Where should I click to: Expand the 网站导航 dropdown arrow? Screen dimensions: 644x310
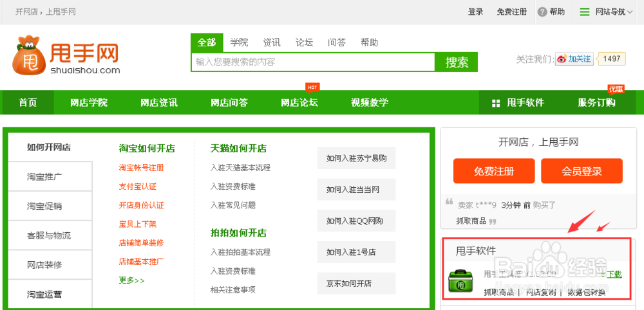[x=630, y=12]
